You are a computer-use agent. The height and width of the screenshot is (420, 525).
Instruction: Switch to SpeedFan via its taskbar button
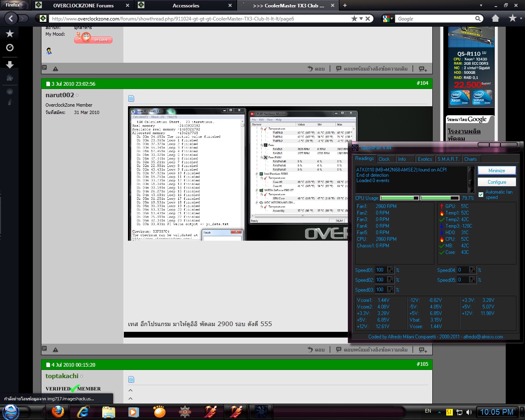[261, 411]
